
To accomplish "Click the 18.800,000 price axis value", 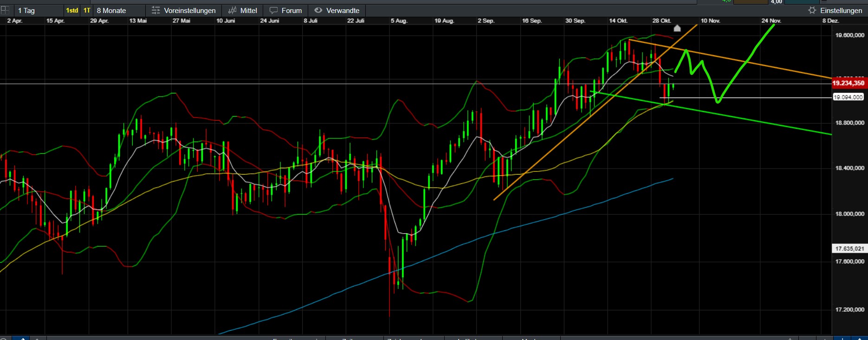I will pos(849,123).
